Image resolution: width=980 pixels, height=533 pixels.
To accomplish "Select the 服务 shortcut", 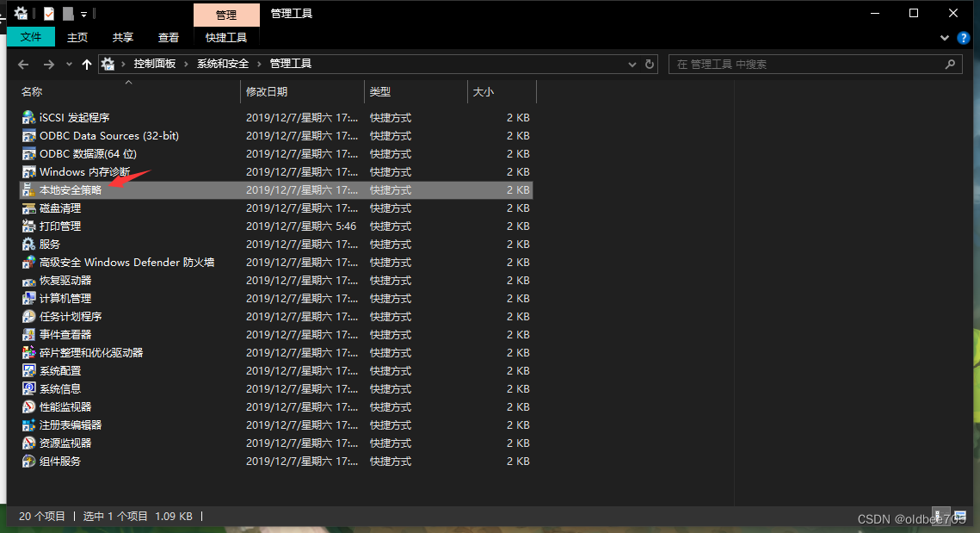I will coord(49,244).
